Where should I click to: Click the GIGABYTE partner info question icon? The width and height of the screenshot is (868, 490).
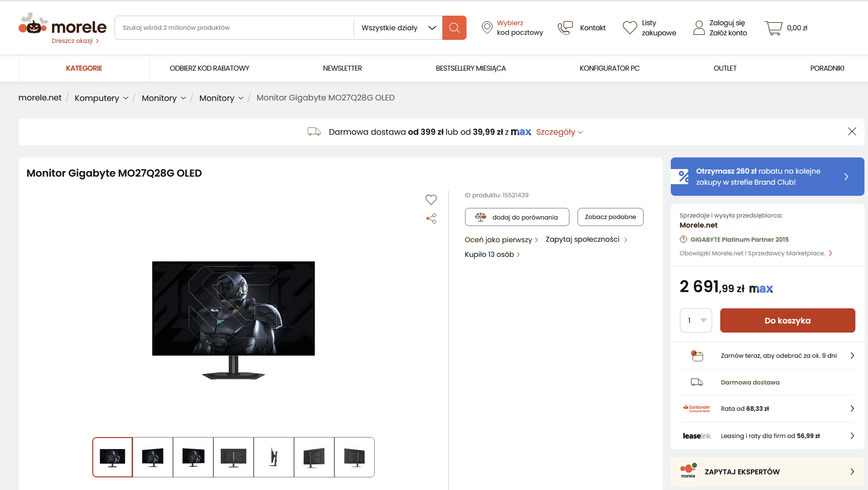point(683,239)
